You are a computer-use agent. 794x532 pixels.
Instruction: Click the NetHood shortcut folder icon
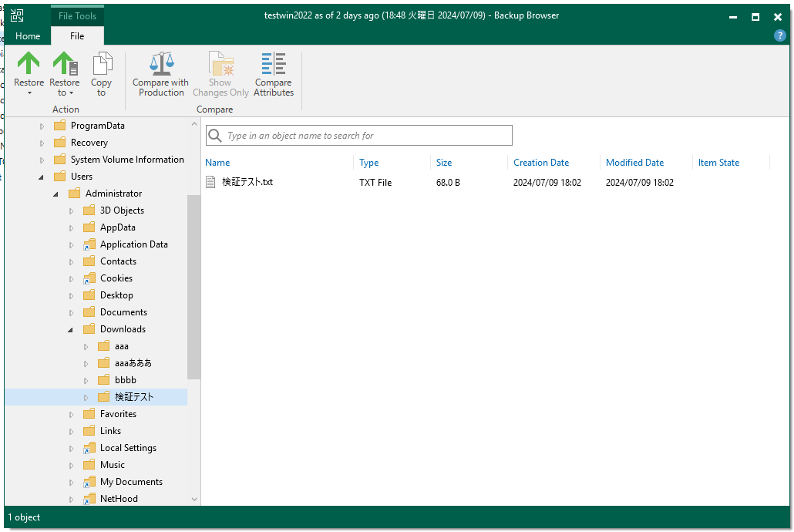89,499
